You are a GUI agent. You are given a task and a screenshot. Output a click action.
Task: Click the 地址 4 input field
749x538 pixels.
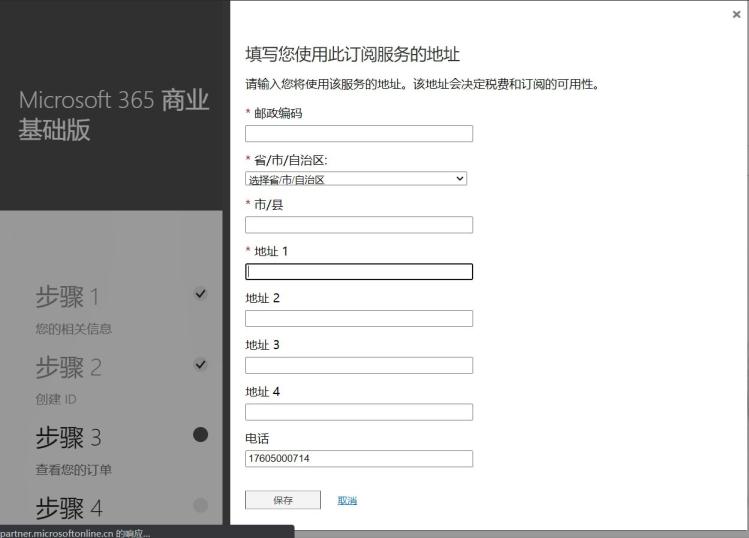coord(359,412)
